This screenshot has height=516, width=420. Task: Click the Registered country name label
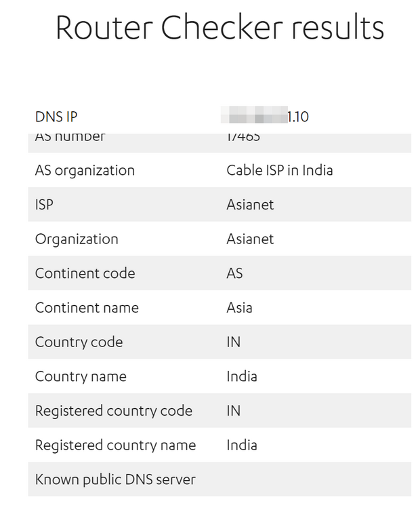115,445
